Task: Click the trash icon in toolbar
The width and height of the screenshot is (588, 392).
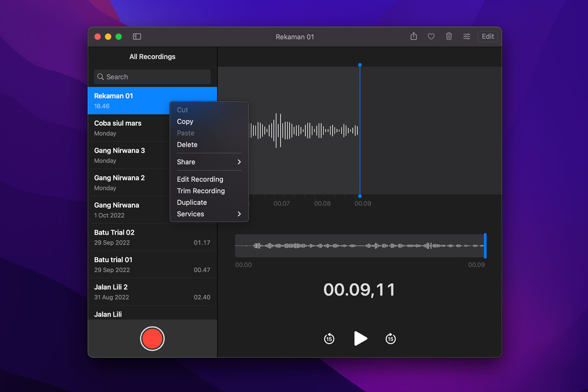Action: [449, 37]
